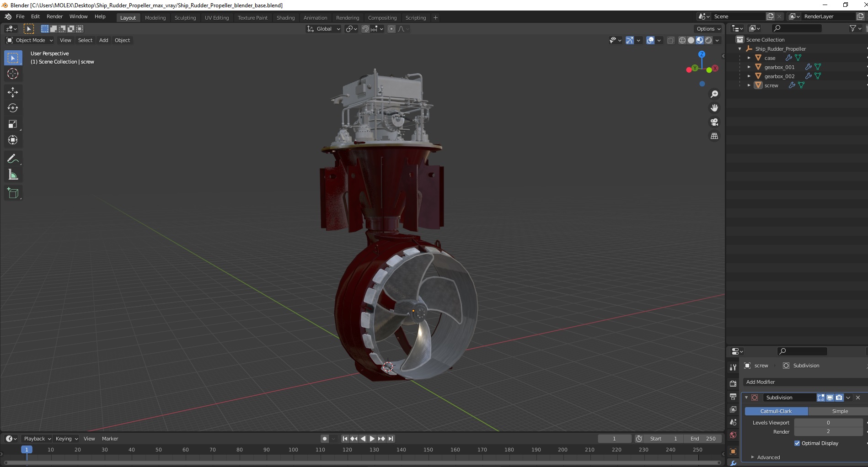Expand the screw object in outliner
This screenshot has height=467, width=868.
click(749, 85)
